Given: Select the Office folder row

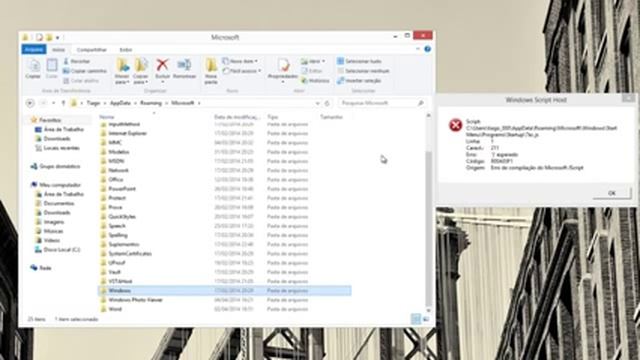Looking at the screenshot, I should [x=224, y=180].
